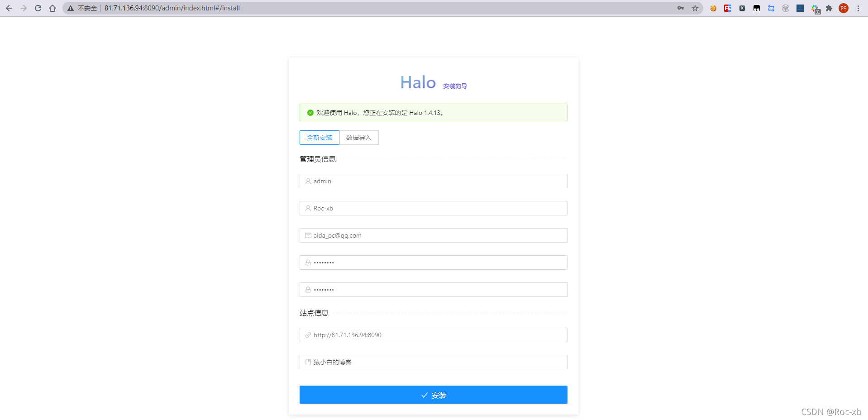Click the page icon in blog title field
This screenshot has height=420, width=868.
[x=308, y=362]
